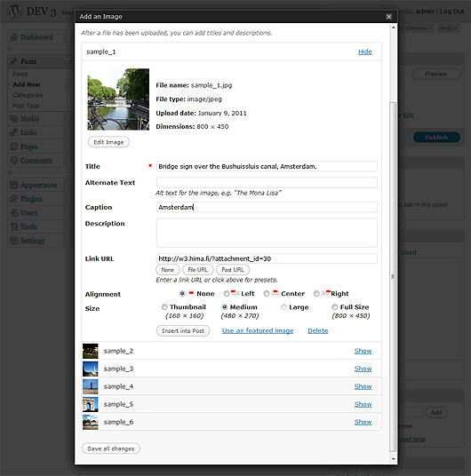471x476 pixels.
Task: Select Full Size radio option
Action: click(x=334, y=307)
